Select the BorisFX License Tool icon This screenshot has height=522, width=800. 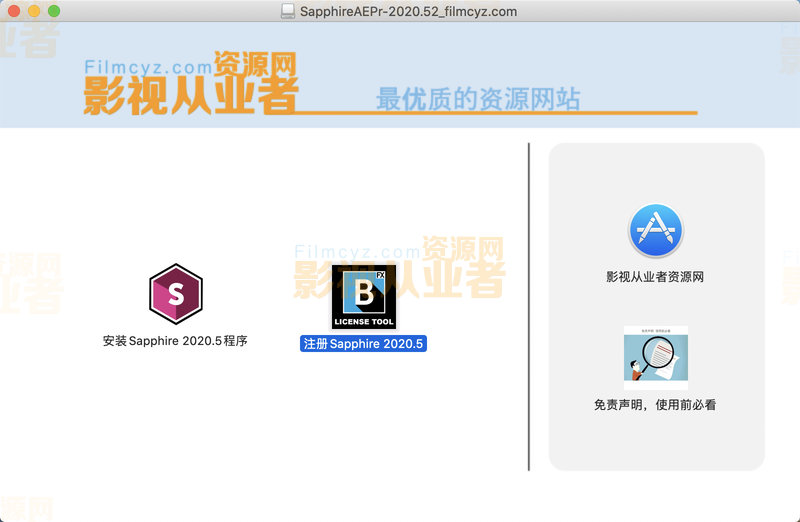click(364, 296)
